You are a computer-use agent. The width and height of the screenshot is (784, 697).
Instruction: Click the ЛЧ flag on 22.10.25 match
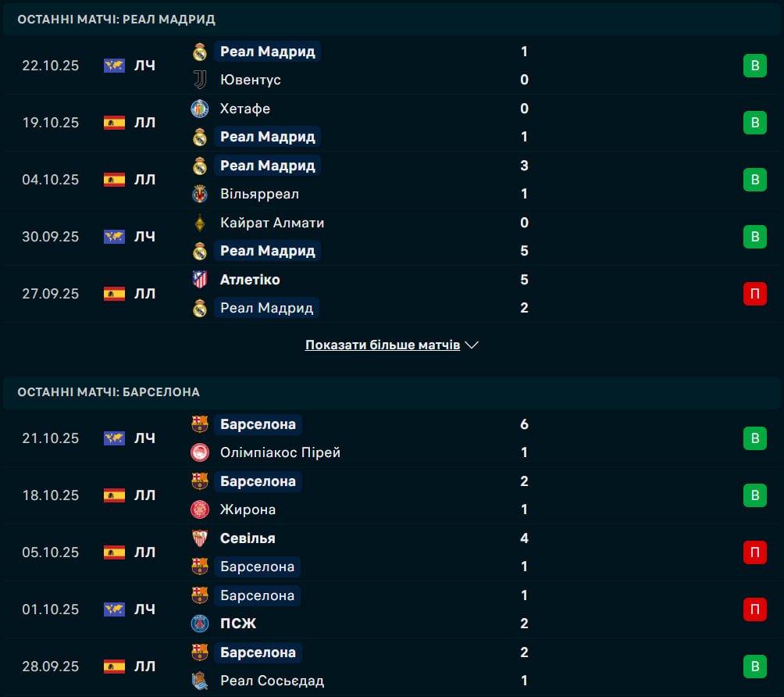pos(114,66)
